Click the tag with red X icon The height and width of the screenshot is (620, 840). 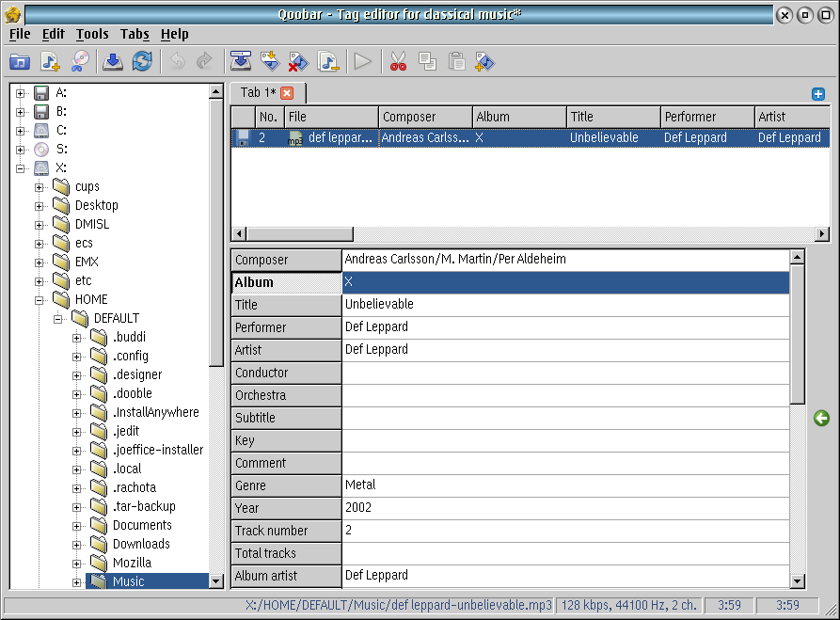pos(298,62)
